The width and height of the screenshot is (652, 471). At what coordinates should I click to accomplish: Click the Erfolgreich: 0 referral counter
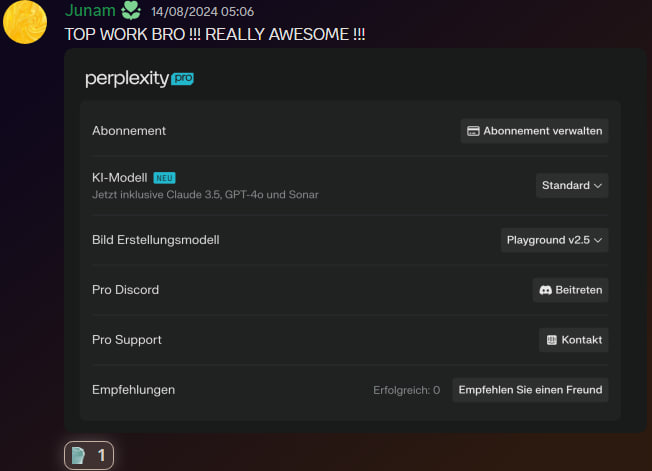click(406, 390)
